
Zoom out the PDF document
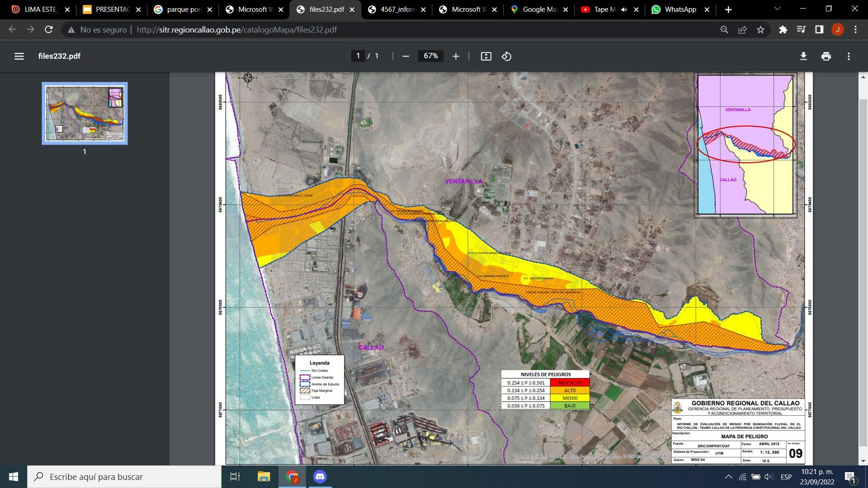click(406, 56)
